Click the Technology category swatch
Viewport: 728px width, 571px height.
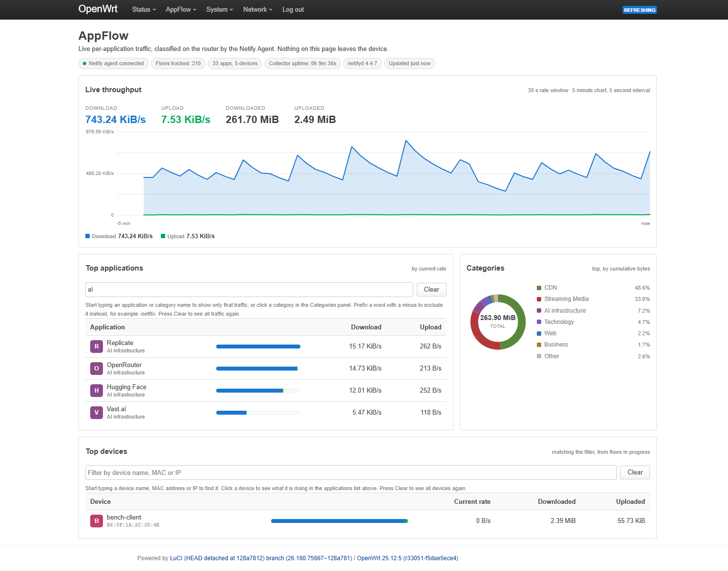click(x=539, y=322)
